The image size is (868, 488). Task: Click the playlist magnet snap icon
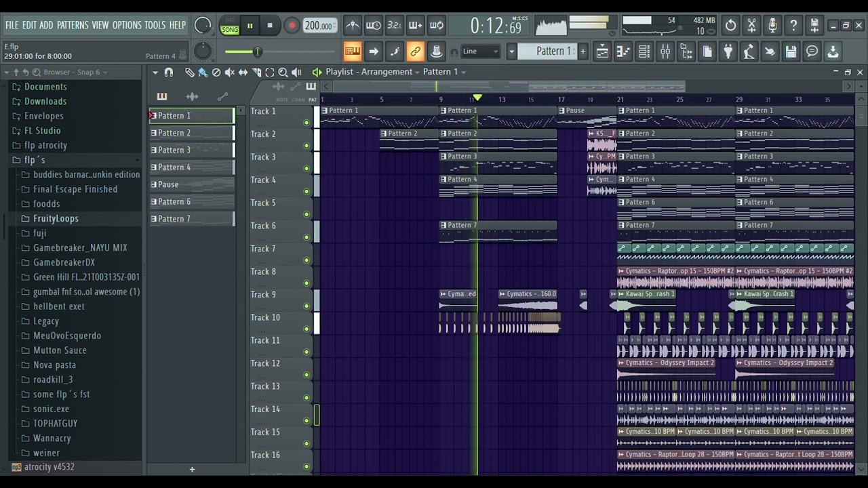tap(169, 73)
